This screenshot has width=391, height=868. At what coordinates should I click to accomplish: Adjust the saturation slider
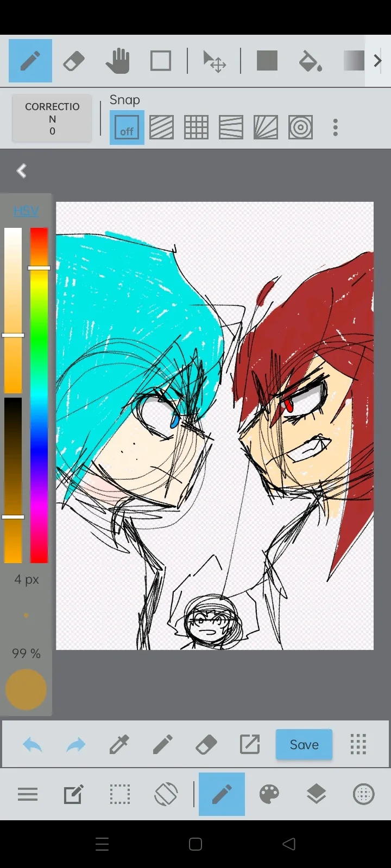(x=13, y=310)
